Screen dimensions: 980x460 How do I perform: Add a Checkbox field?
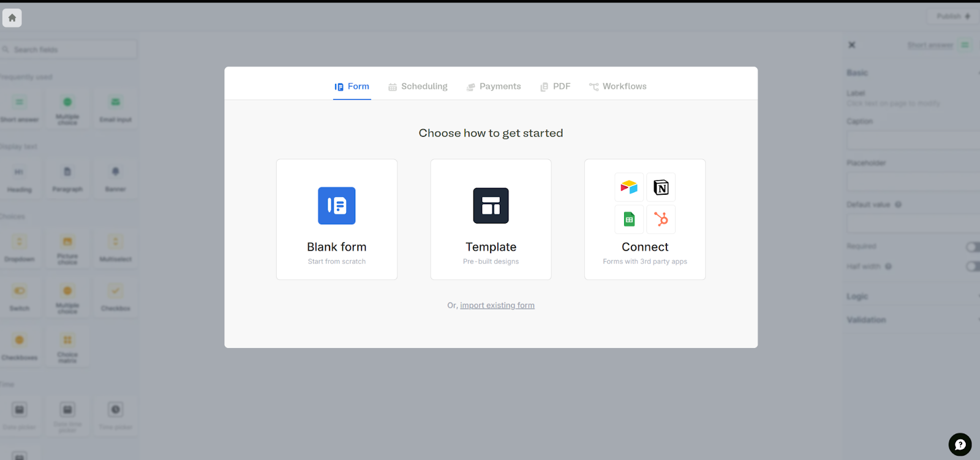[115, 297]
